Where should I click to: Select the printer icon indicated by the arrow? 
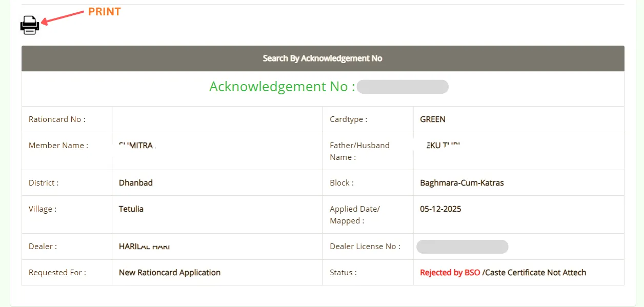[29, 24]
